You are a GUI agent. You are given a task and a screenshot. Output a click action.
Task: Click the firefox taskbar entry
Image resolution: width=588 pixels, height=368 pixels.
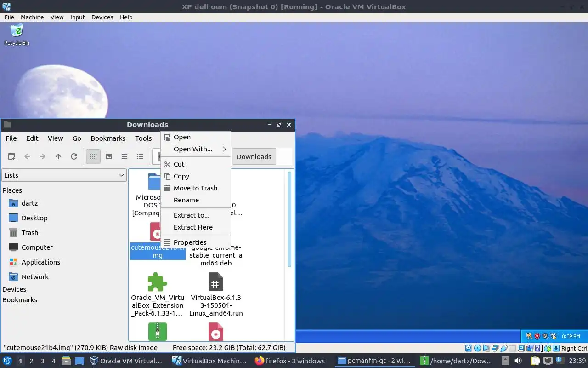[290, 361]
